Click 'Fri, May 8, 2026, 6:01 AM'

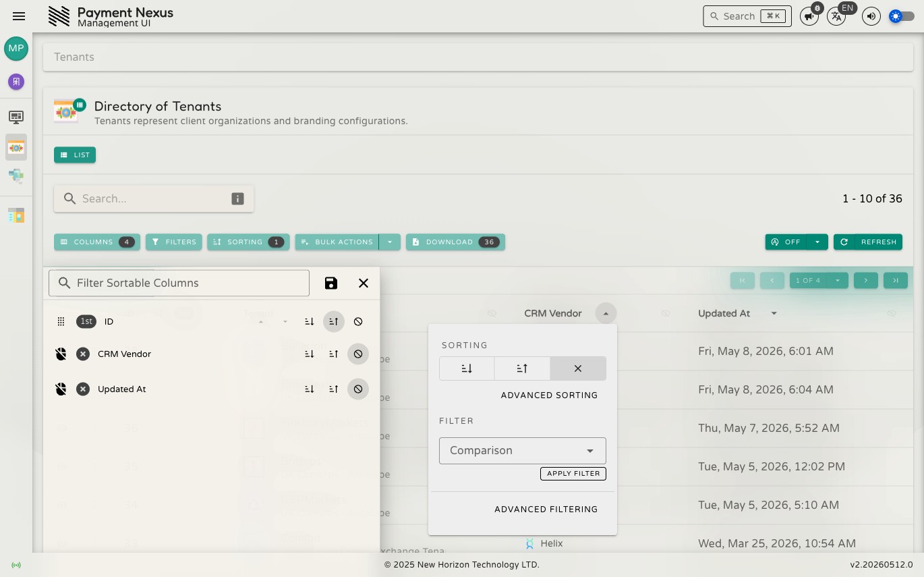point(766,351)
